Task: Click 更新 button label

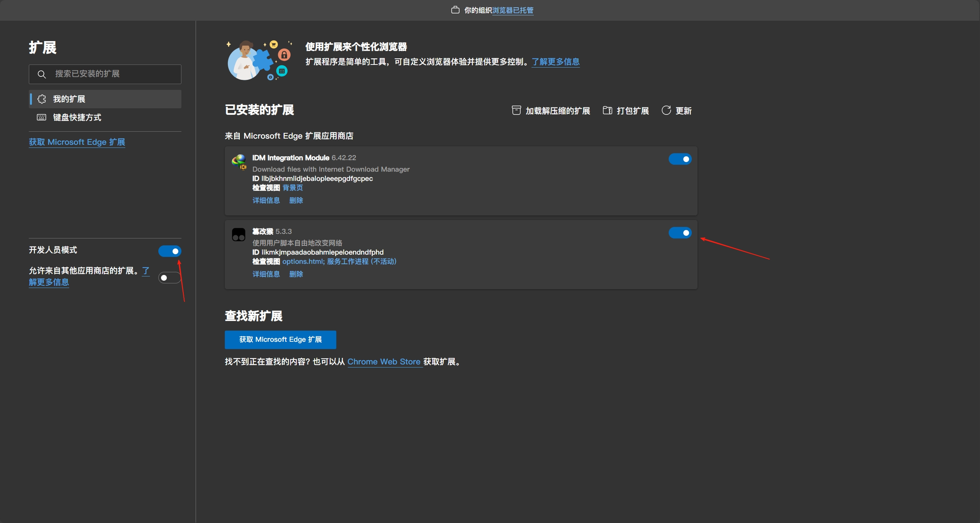Action: (683, 111)
